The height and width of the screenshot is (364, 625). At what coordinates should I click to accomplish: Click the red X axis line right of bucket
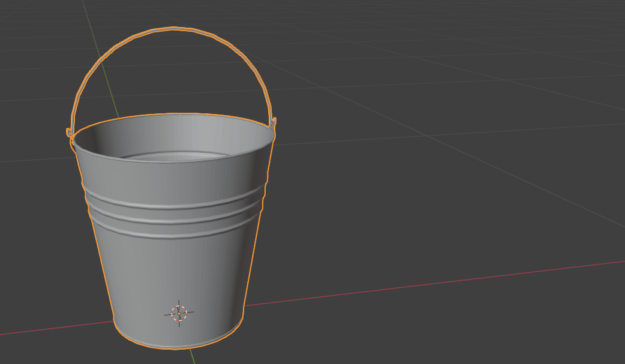[420, 286]
